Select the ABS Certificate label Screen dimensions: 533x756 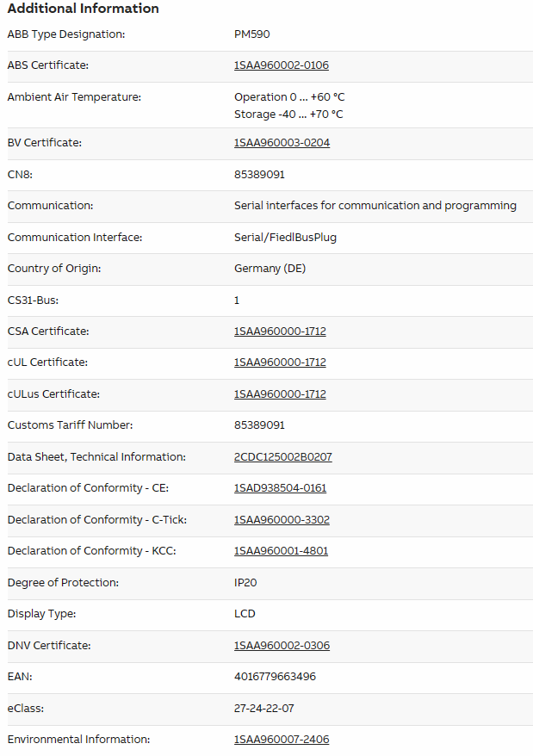click(47, 65)
